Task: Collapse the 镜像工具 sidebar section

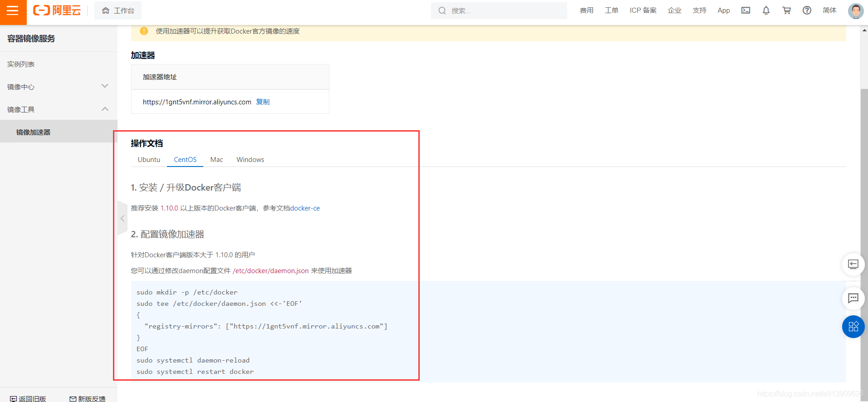Action: point(59,109)
